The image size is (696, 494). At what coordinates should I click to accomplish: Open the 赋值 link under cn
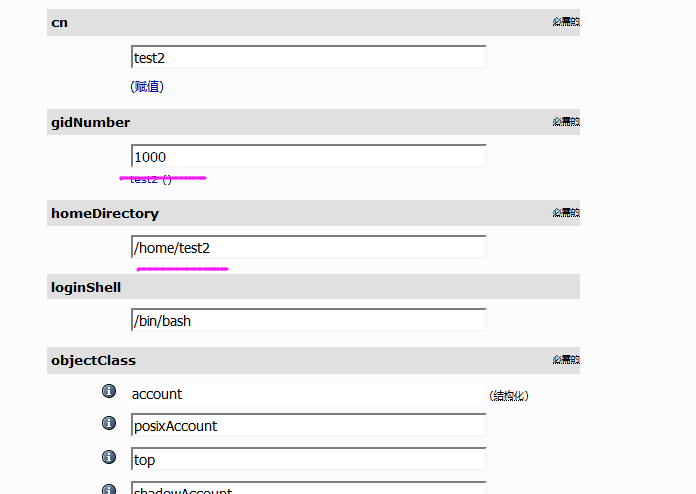(147, 86)
